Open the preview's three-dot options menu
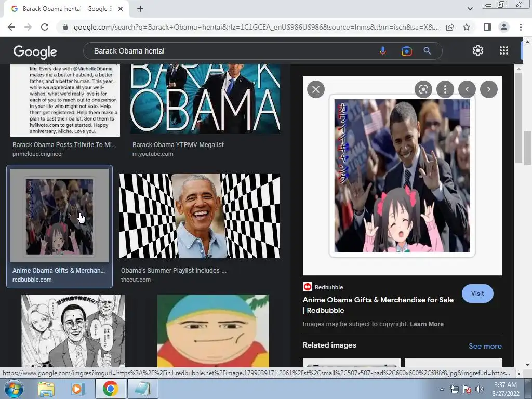Image resolution: width=532 pixels, height=399 pixels. coord(445,89)
